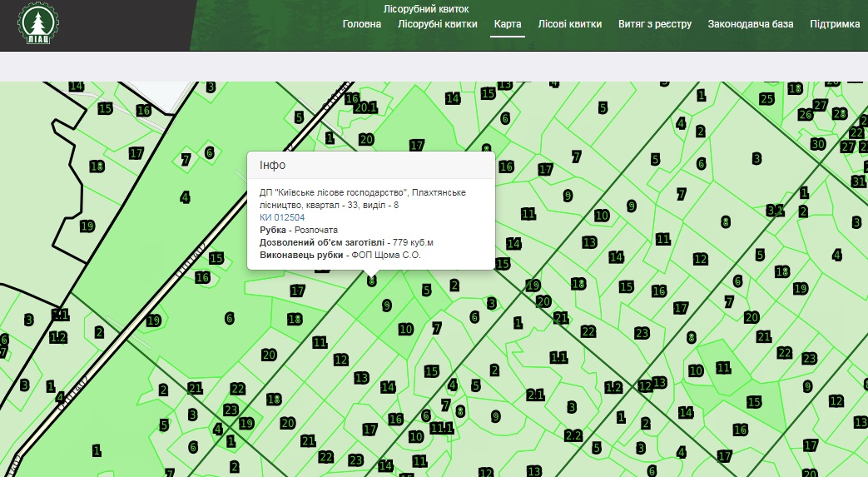Click map parcel labeled 20.1

(366, 107)
